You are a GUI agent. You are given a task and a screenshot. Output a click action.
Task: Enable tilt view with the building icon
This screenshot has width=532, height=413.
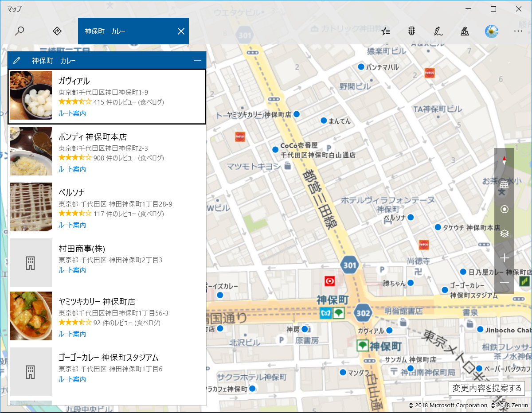[x=504, y=184]
